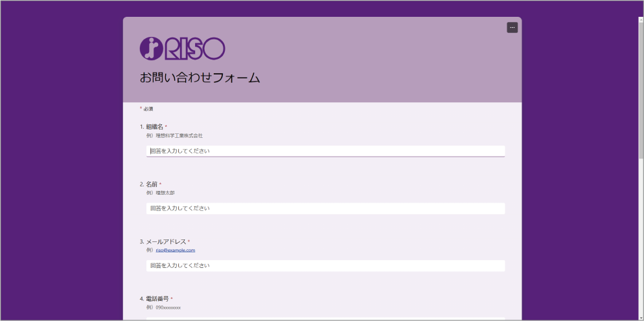Viewport: 644px width, 321px height.
Task: Click example text 理想科学工業株式会社
Action: coord(179,136)
